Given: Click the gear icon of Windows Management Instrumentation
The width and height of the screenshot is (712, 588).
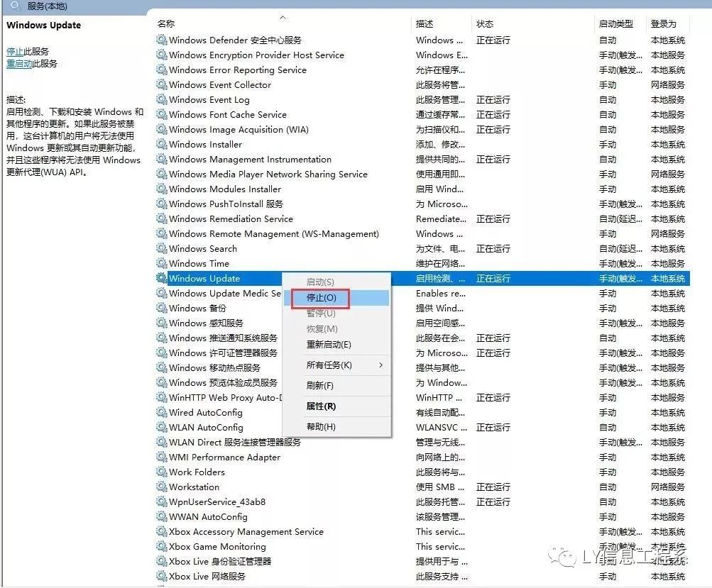Looking at the screenshot, I should (161, 160).
